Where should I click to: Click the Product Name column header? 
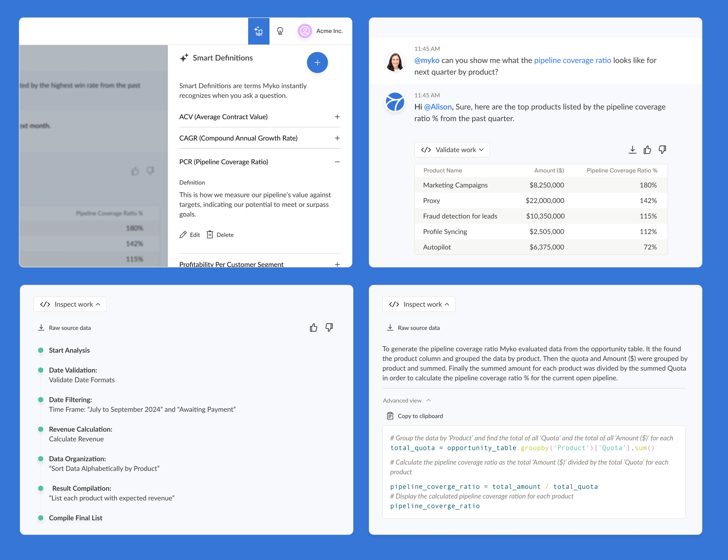(443, 170)
